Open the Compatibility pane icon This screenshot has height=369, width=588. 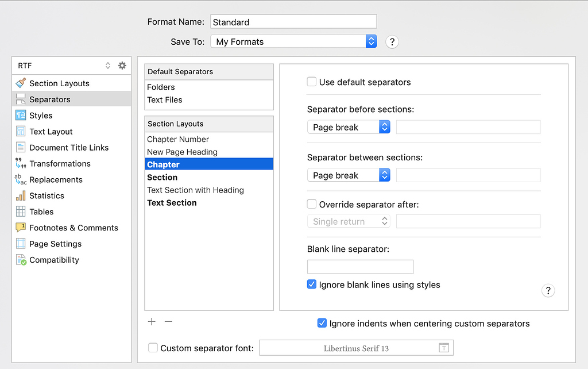click(x=19, y=260)
